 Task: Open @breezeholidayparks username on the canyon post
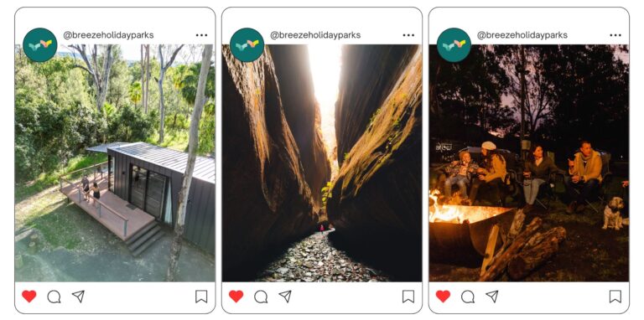[315, 35]
